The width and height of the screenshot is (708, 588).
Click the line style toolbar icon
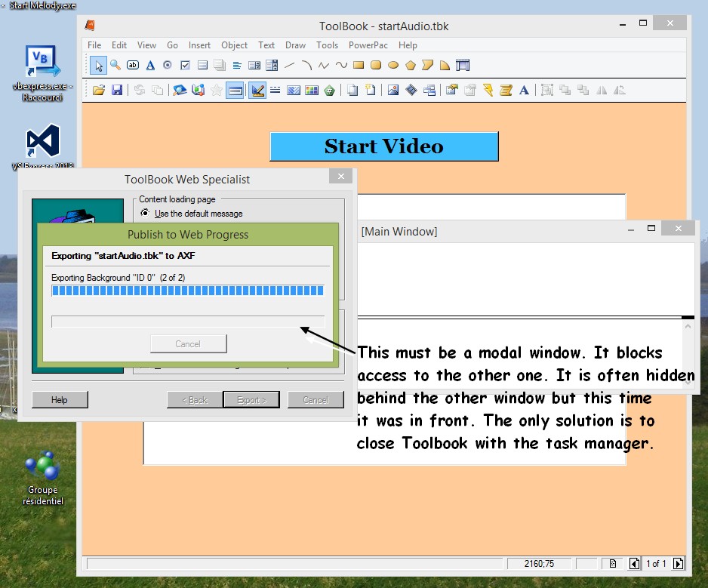[275, 91]
